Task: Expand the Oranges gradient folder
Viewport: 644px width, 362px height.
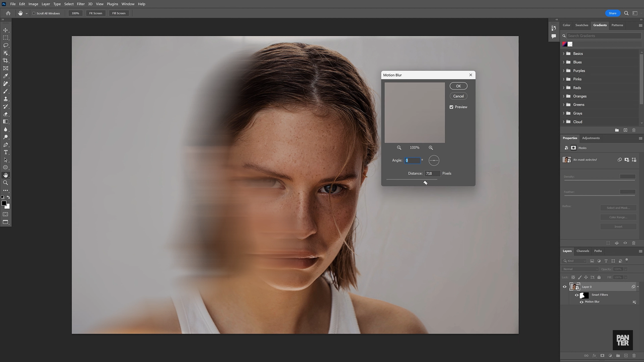Action: 563,96
